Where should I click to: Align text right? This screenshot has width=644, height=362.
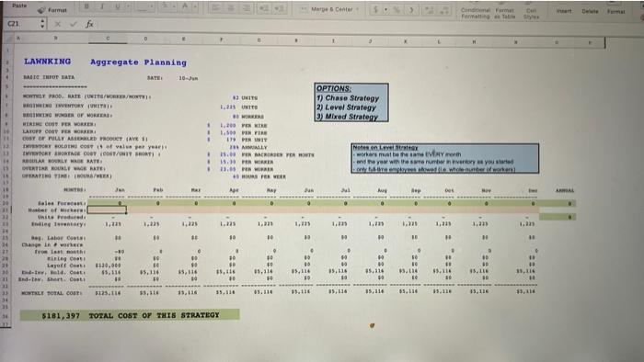coord(247,7)
